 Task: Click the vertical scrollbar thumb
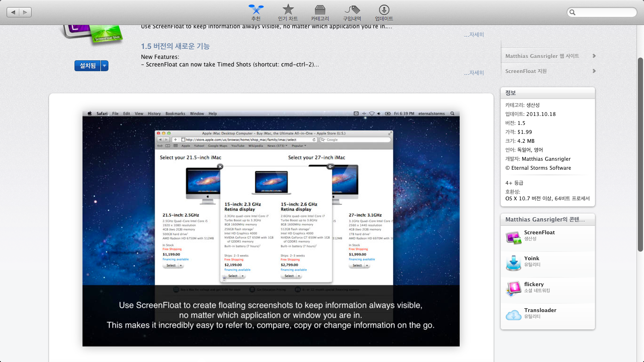pos(640,154)
